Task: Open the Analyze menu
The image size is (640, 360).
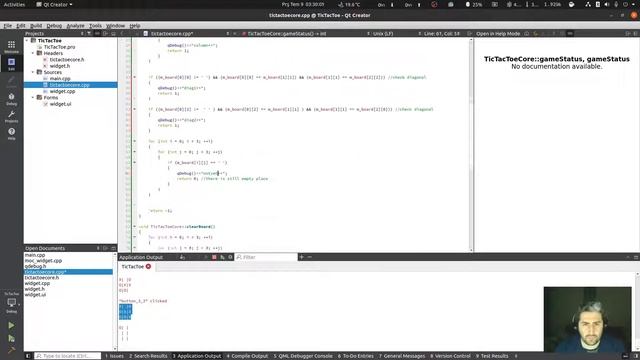Action: tap(76, 26)
